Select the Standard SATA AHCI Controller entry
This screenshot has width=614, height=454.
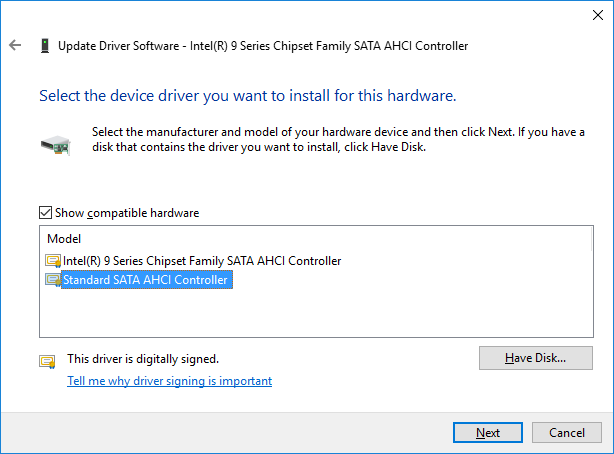pos(146,281)
